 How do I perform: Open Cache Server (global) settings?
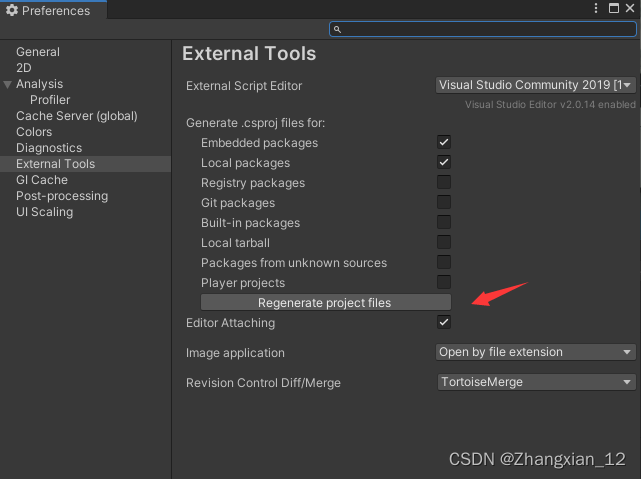coord(85,116)
